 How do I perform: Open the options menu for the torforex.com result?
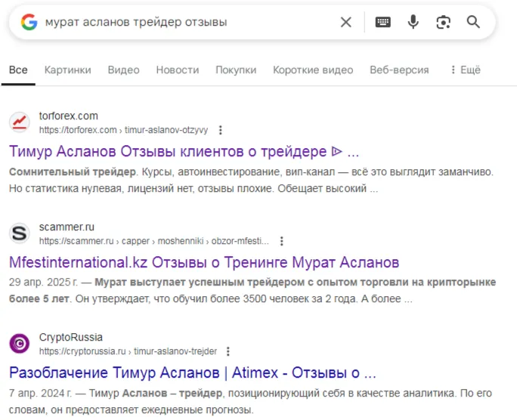pyautogui.click(x=221, y=130)
